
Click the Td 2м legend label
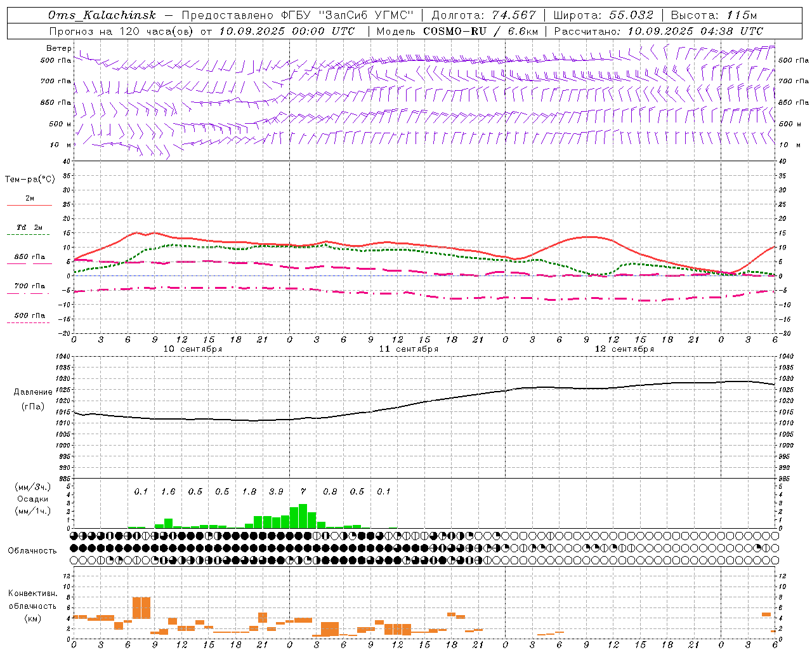pyautogui.click(x=29, y=227)
